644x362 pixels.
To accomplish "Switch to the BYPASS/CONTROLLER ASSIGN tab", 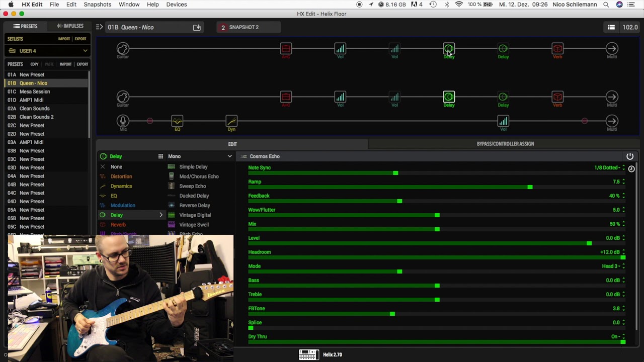I will [505, 144].
